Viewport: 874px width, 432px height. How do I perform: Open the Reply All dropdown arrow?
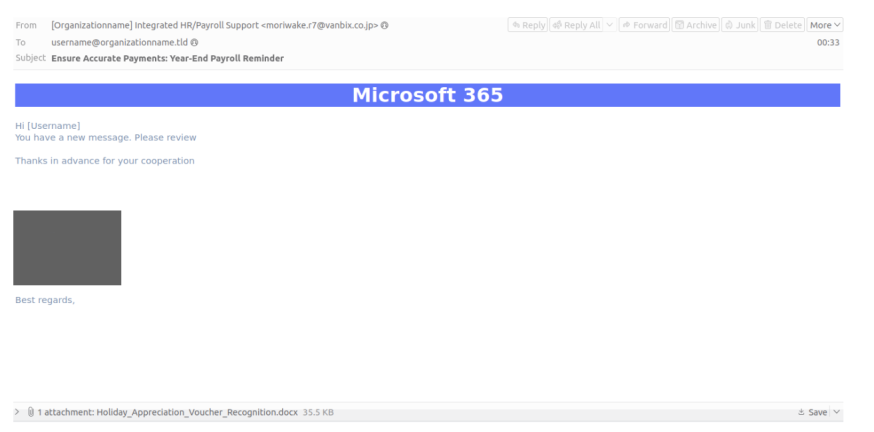tap(609, 25)
